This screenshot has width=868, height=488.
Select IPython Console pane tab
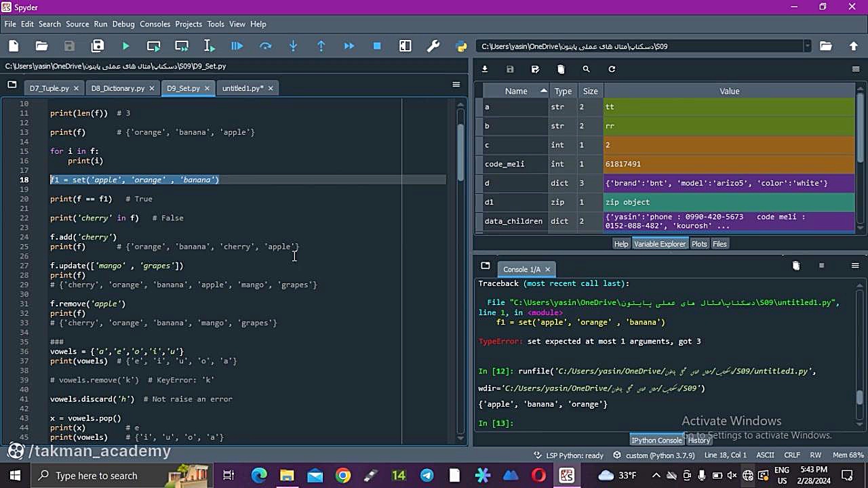pos(657,440)
